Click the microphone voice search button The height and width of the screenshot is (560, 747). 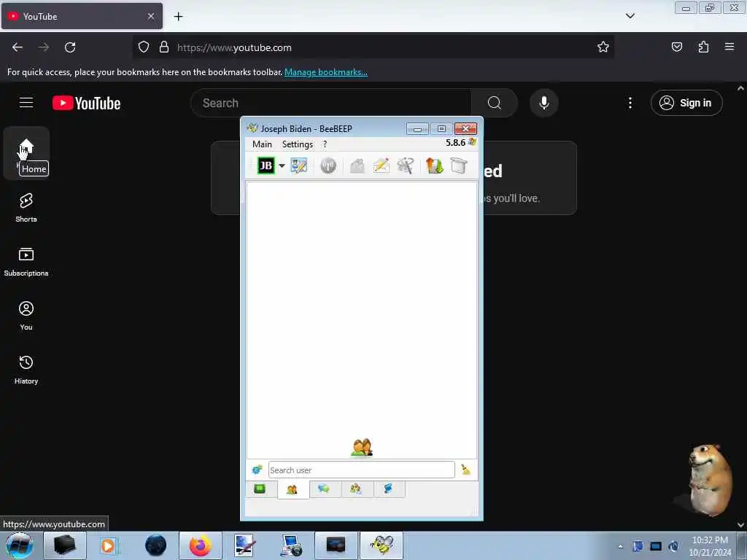pyautogui.click(x=544, y=103)
